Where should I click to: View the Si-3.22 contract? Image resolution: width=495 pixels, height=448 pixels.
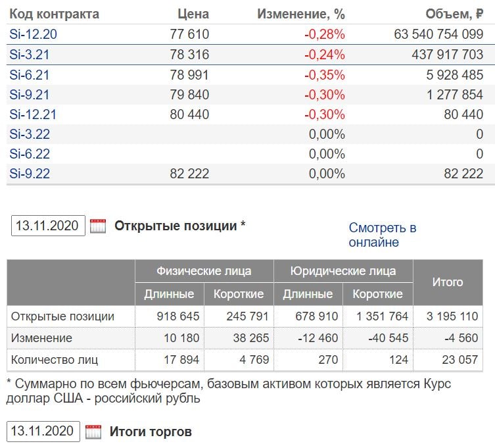tap(30, 134)
